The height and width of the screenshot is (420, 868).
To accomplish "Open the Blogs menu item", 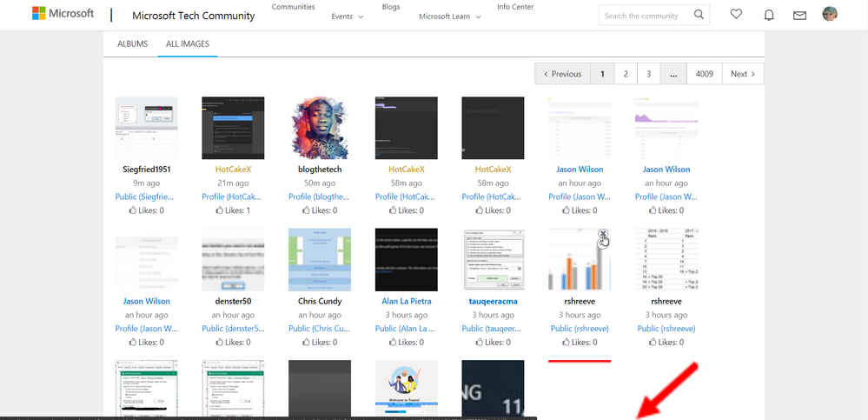I will pos(391,7).
